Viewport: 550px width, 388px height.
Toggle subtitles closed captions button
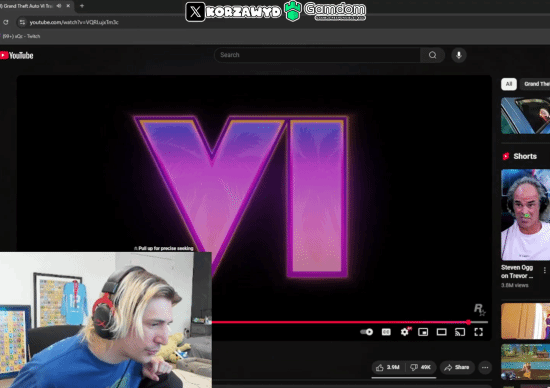point(386,332)
